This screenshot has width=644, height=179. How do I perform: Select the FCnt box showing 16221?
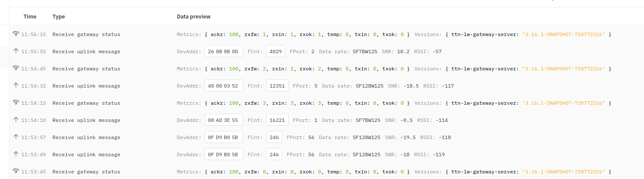pos(277,120)
